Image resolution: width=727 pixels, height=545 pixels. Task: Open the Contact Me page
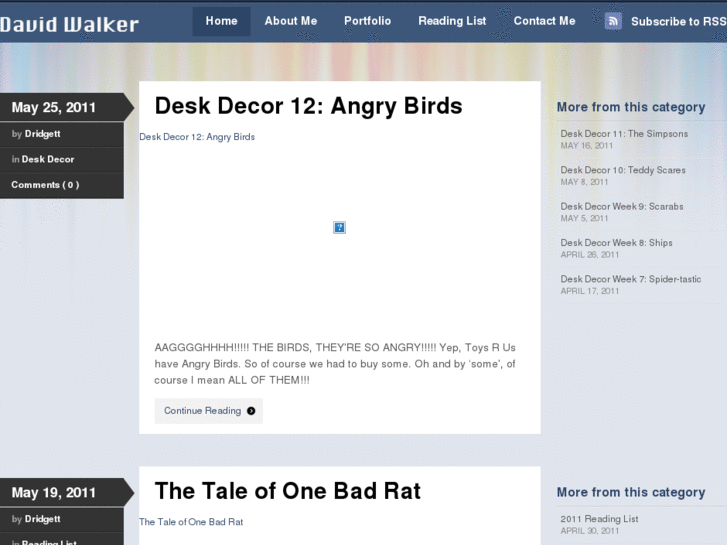(x=544, y=21)
